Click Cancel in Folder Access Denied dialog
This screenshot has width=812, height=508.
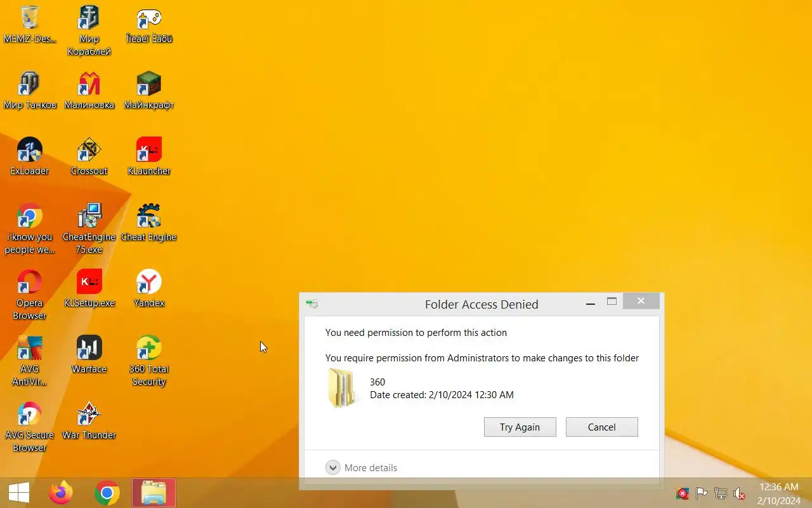click(x=601, y=427)
